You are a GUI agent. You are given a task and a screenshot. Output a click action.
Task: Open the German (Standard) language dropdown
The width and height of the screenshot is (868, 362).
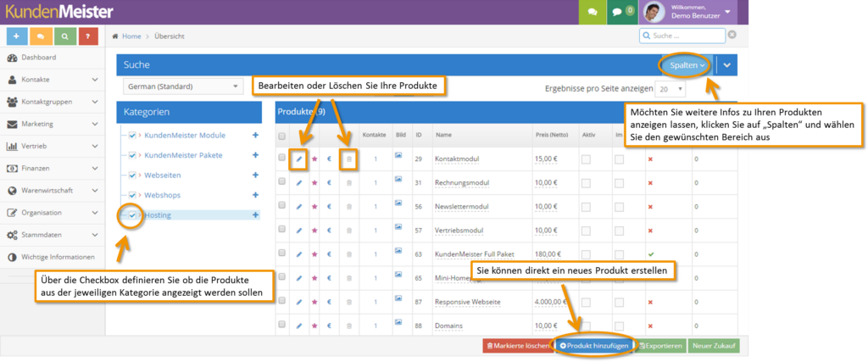(183, 87)
